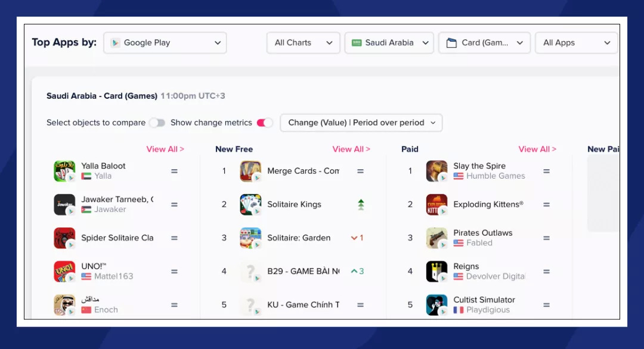
Task: Select Cultist Simulator title text
Action: coord(484,300)
